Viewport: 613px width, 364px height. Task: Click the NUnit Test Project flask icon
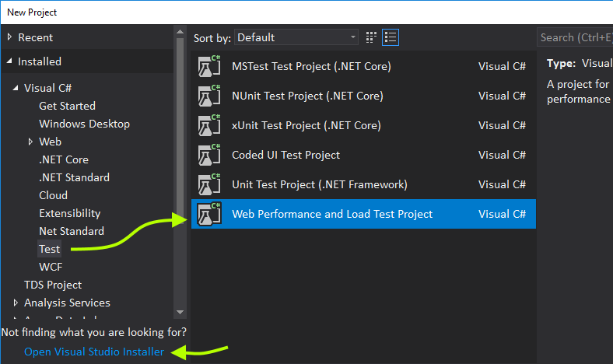click(209, 96)
